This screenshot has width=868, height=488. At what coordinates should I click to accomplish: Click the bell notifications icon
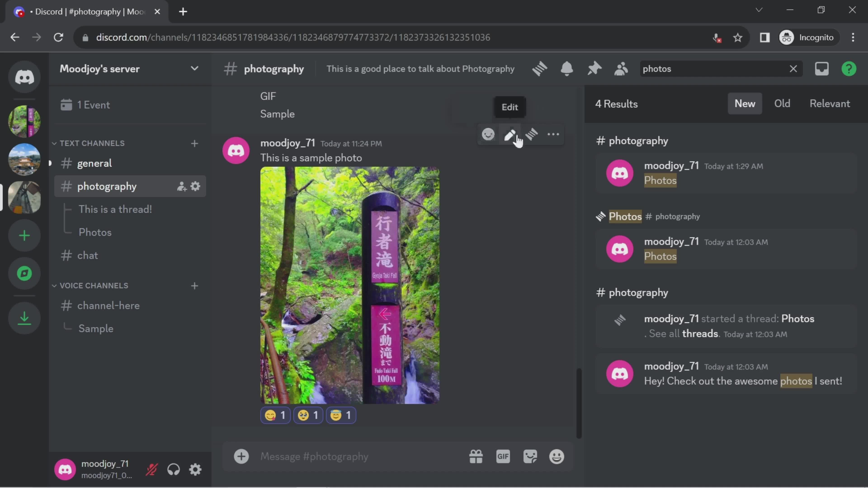(566, 68)
